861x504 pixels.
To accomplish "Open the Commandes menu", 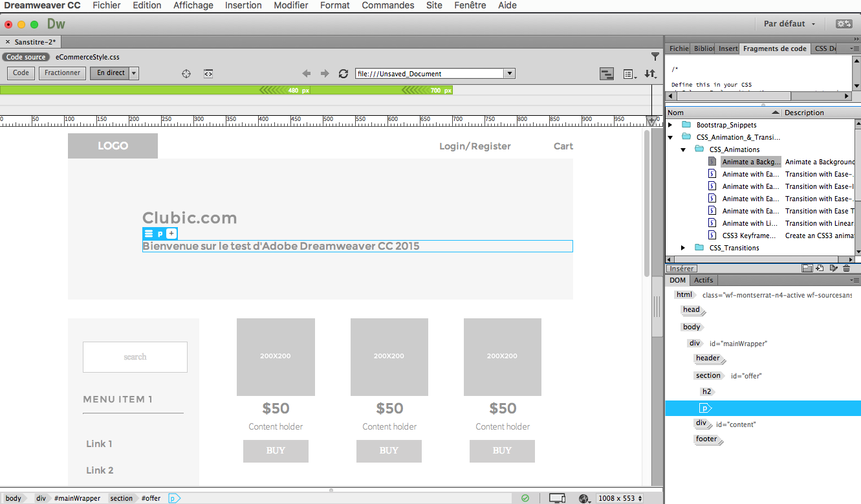I will click(388, 5).
